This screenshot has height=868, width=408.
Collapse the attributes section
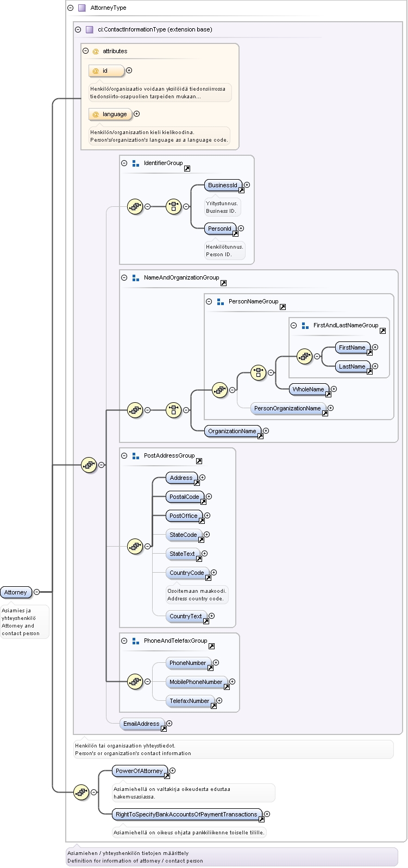[x=85, y=50]
